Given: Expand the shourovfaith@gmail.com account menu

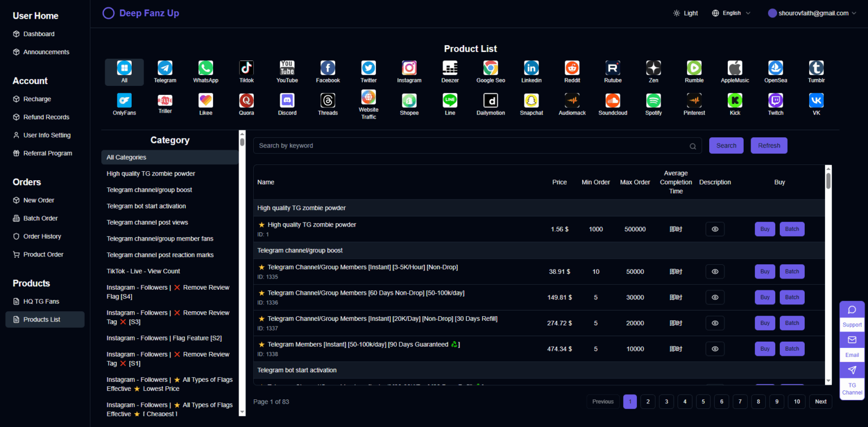Looking at the screenshot, I should tap(812, 13).
